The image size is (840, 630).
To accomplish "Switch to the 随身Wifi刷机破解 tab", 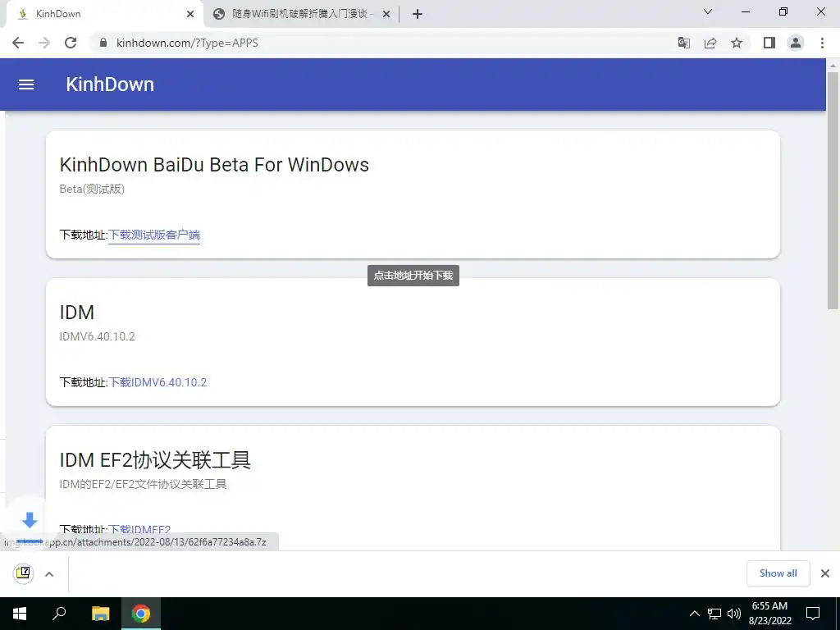I will (301, 14).
